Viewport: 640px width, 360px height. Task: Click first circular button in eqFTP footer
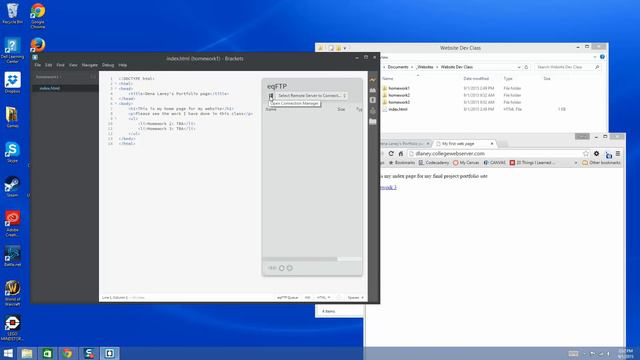(x=282, y=268)
